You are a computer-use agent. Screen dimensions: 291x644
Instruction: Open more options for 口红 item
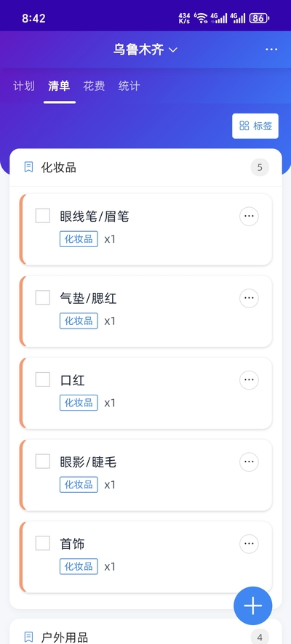click(249, 380)
